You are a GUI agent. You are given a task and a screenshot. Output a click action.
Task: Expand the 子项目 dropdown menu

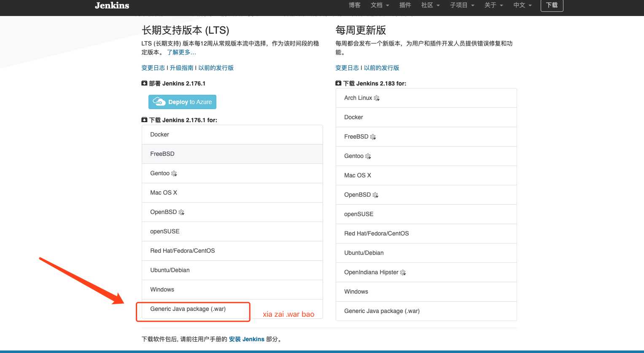(x=462, y=5)
